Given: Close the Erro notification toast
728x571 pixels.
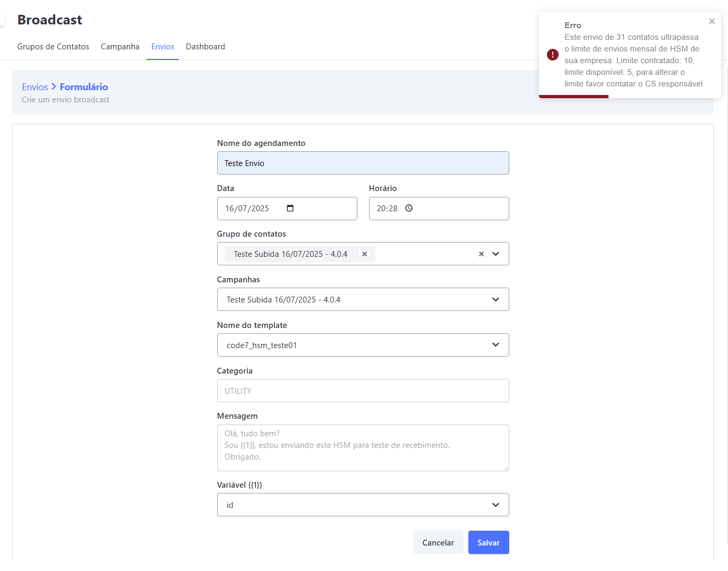Looking at the screenshot, I should pos(712,21).
